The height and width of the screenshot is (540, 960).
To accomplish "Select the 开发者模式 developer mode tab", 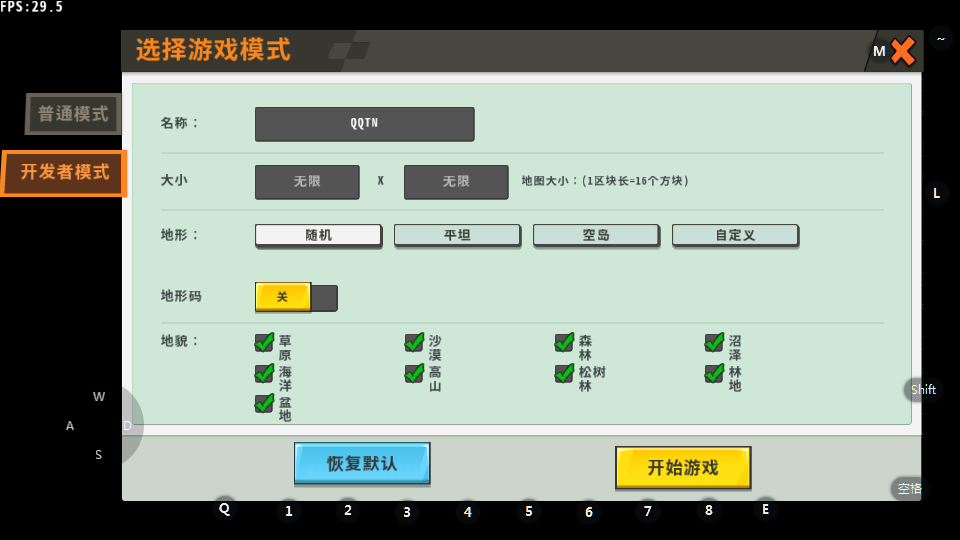I will 64,173.
